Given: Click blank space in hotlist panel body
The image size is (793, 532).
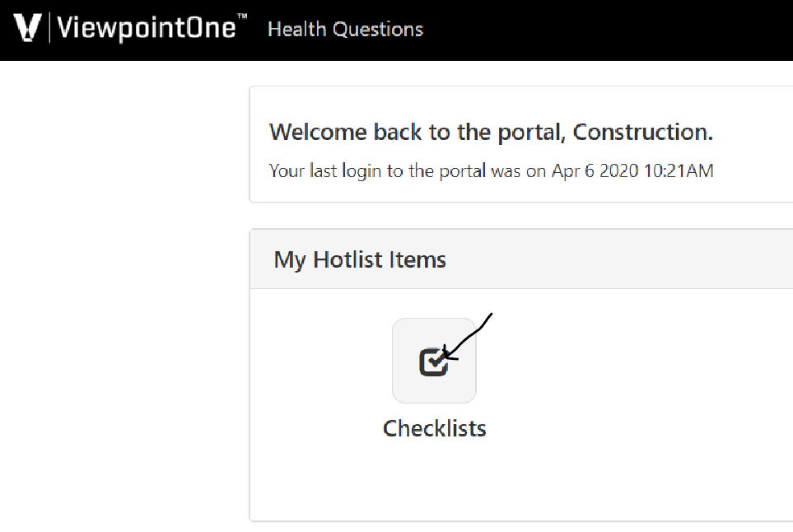Looking at the screenshot, I should (x=632, y=404).
